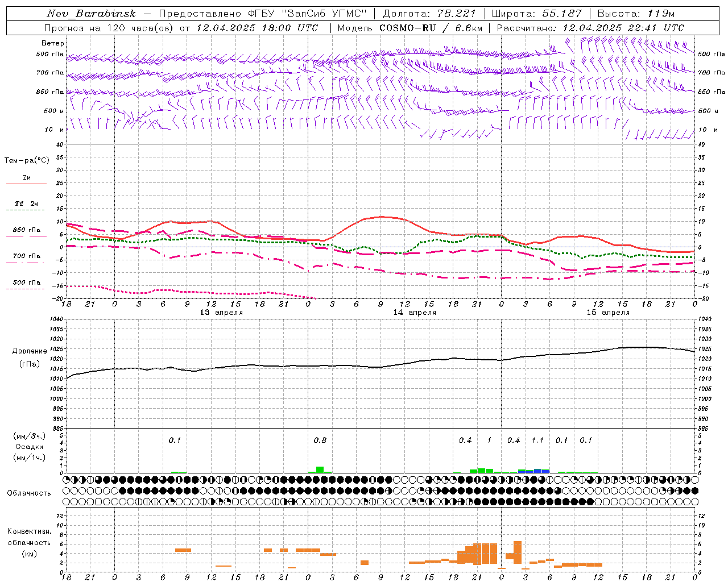The image size is (728, 582).
Task: Click the '(мм/3ч.)' precipitation unit label
Action: tap(30, 436)
